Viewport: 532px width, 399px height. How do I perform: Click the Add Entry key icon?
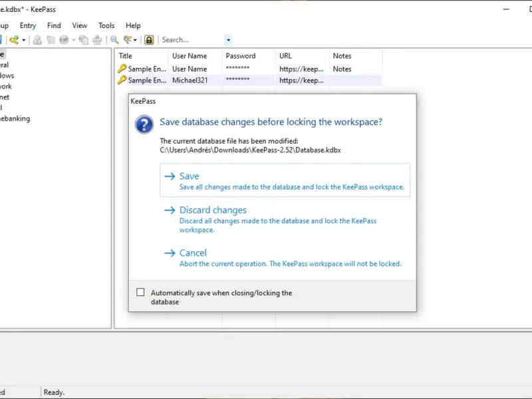click(x=13, y=40)
